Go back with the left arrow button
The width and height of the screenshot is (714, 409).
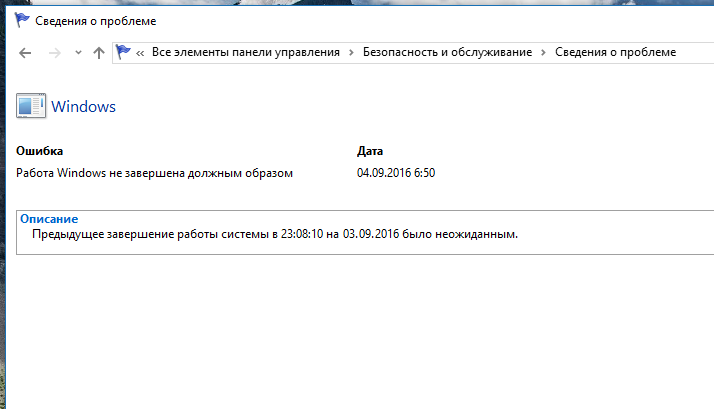pos(25,53)
